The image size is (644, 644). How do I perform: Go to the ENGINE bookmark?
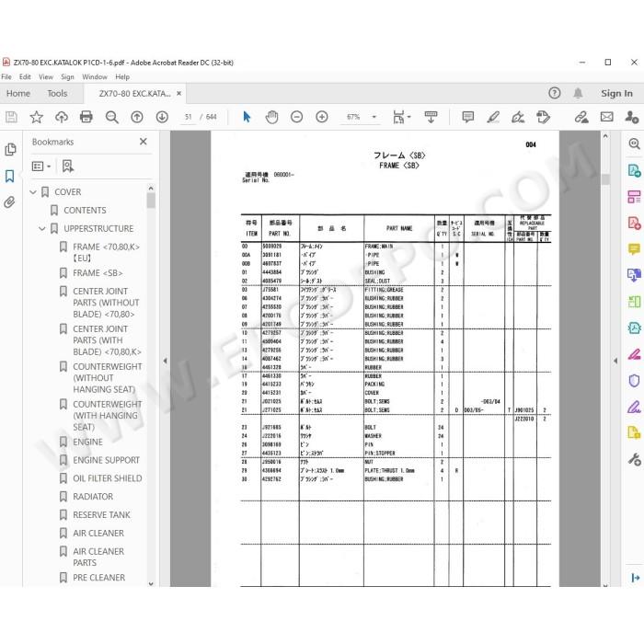[x=87, y=443]
